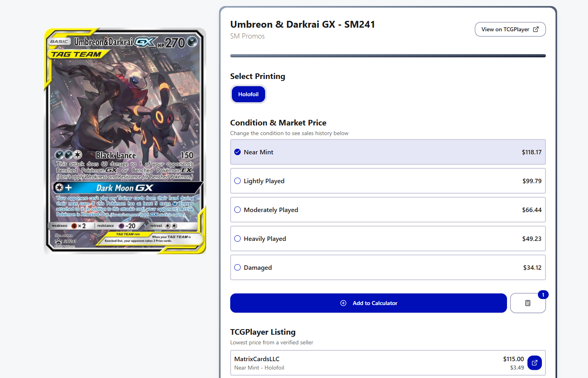Select Near Mint condition radio

[x=237, y=152]
